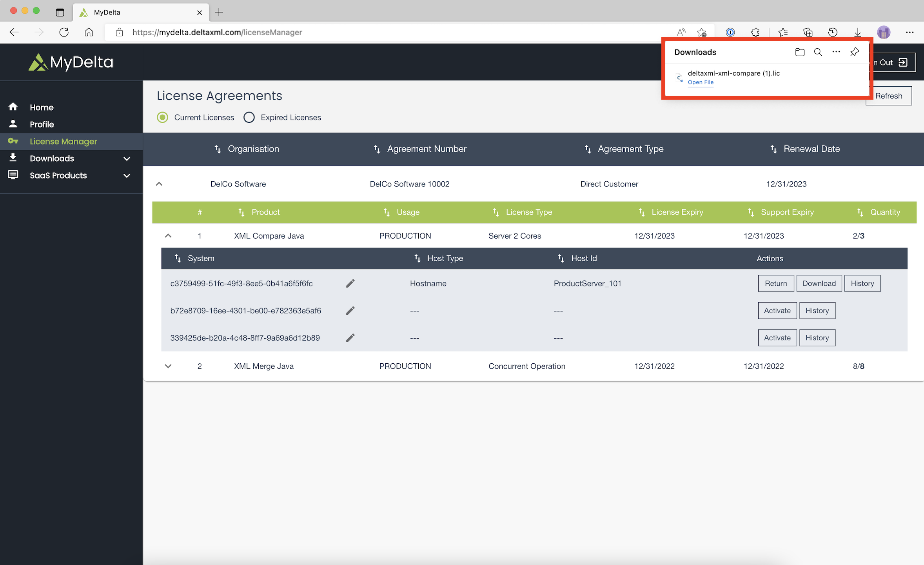This screenshot has height=565, width=924.
Task: Click Open File link in Downloads
Action: point(701,82)
